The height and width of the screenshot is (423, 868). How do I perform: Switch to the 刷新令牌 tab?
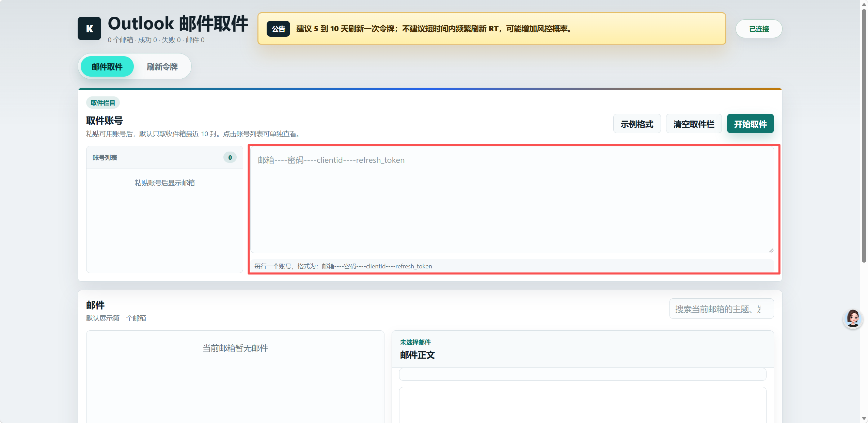click(162, 67)
